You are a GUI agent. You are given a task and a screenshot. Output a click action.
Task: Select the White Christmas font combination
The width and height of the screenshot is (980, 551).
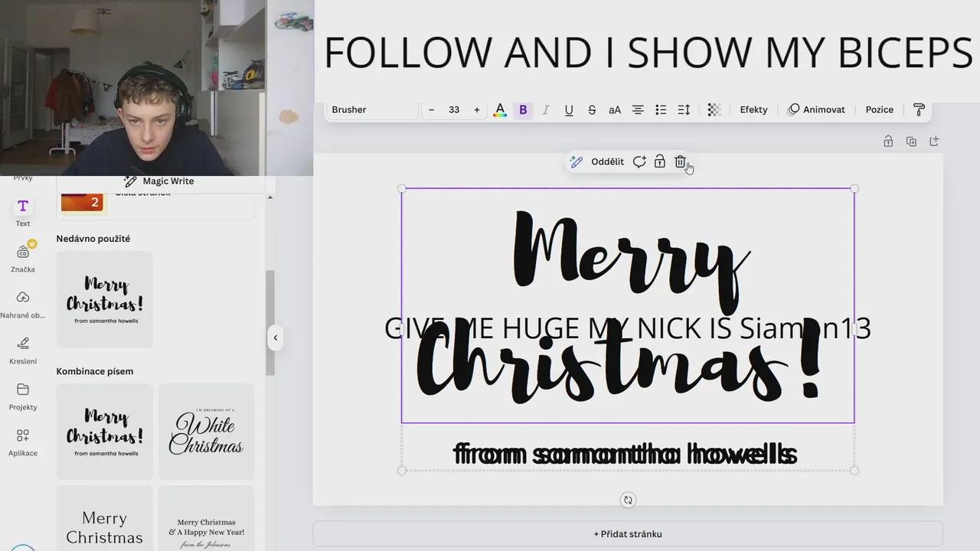point(206,432)
